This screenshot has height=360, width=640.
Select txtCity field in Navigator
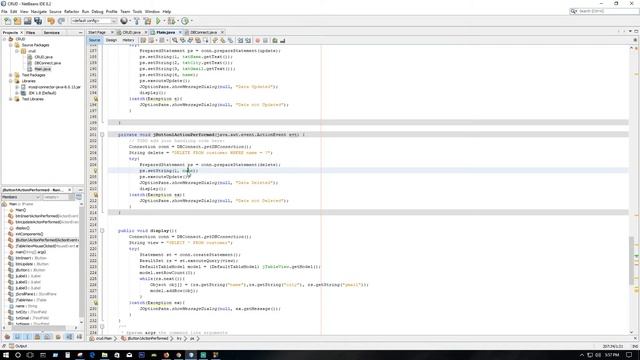31,312
